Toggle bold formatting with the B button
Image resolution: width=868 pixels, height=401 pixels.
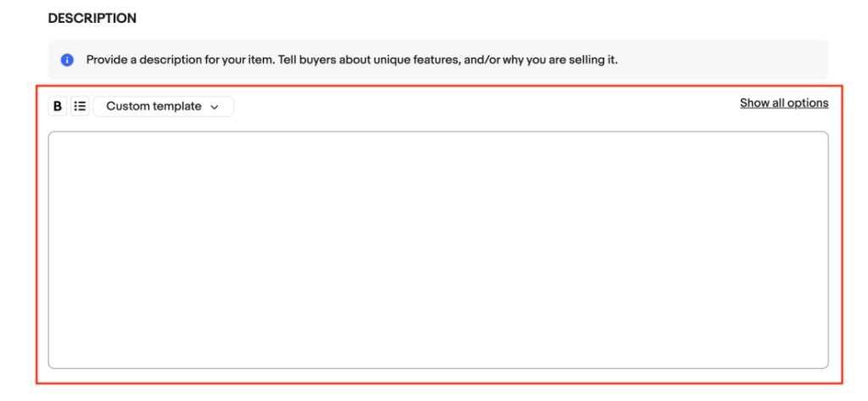click(x=58, y=106)
